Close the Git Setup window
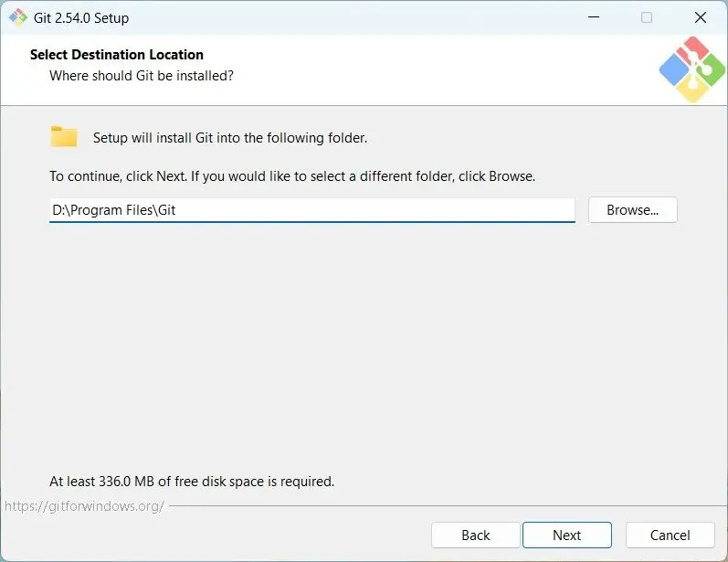Screen dimensions: 728x562 click(x=701, y=17)
